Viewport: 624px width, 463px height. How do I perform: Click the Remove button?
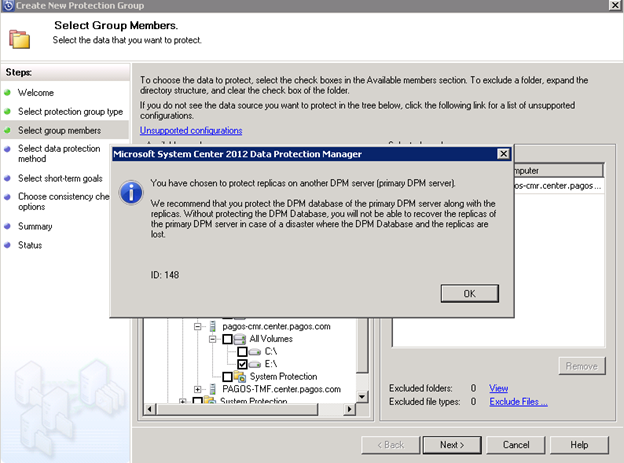coord(582,366)
